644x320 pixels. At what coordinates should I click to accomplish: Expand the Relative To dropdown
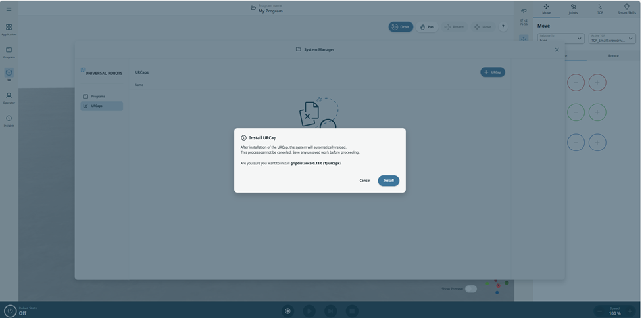click(x=560, y=39)
